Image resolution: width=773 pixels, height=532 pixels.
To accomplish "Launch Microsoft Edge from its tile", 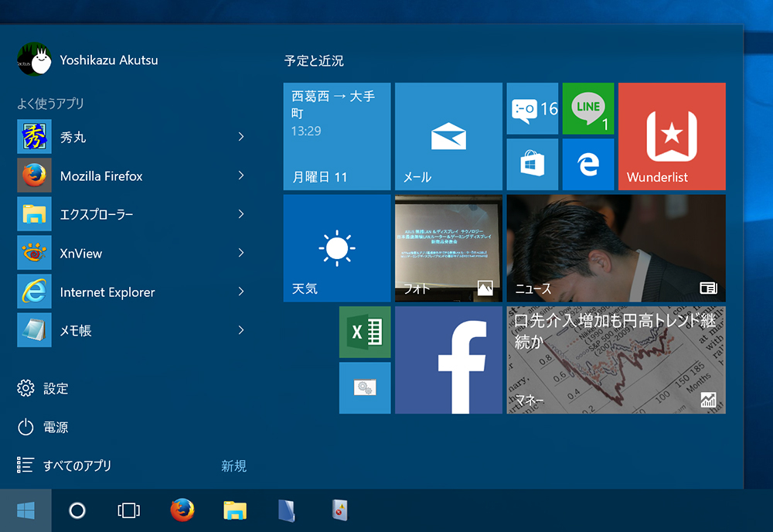I will pos(587,164).
